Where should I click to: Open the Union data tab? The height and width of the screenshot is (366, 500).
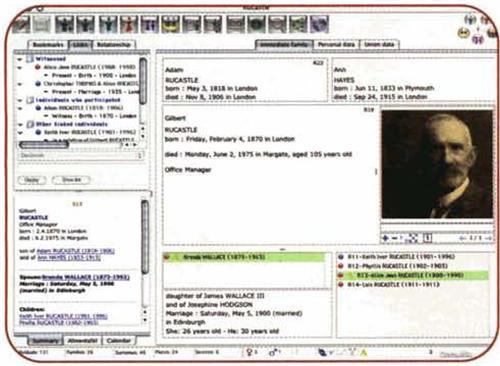click(379, 44)
